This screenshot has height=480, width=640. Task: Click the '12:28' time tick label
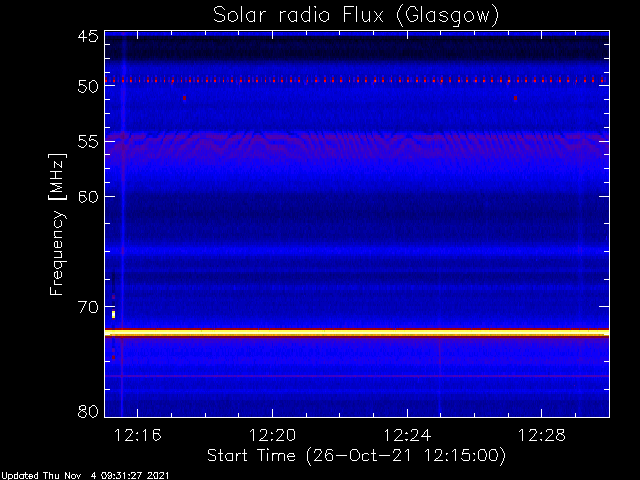click(x=542, y=436)
